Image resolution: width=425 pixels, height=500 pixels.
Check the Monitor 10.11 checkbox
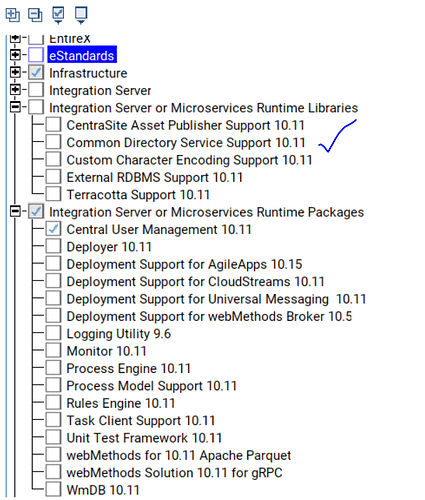[x=53, y=350]
